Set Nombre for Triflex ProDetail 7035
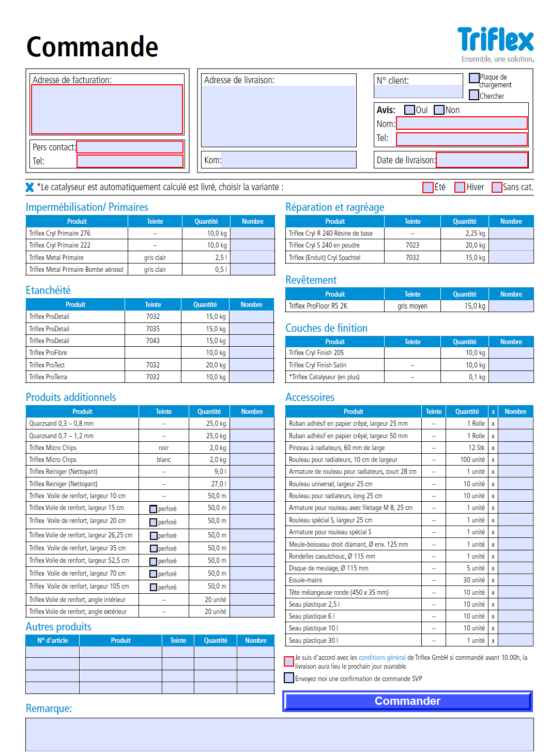The image size is (550, 756). [x=251, y=329]
